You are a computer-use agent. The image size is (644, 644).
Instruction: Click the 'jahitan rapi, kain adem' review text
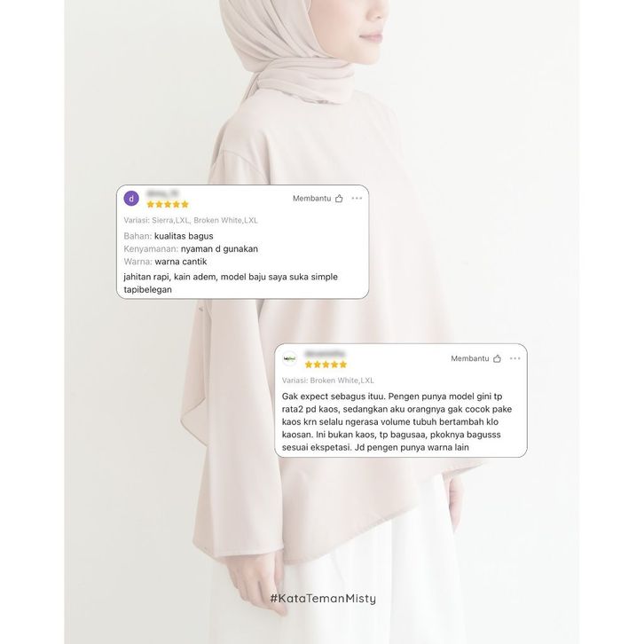pyautogui.click(x=231, y=283)
